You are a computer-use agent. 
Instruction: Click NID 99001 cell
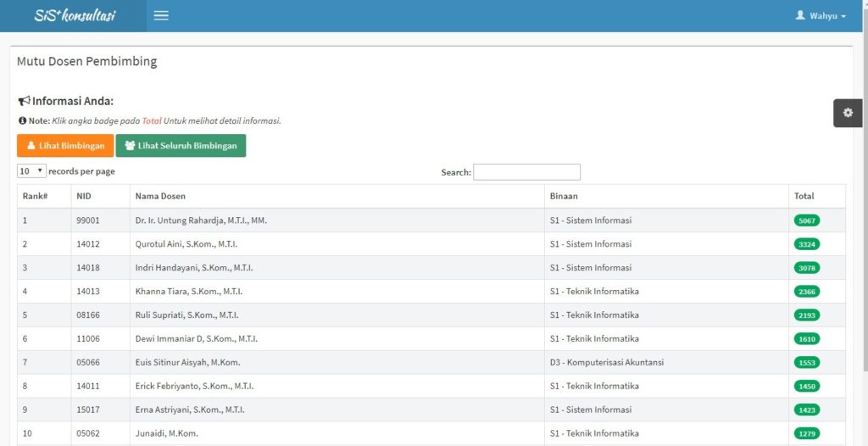coord(100,220)
